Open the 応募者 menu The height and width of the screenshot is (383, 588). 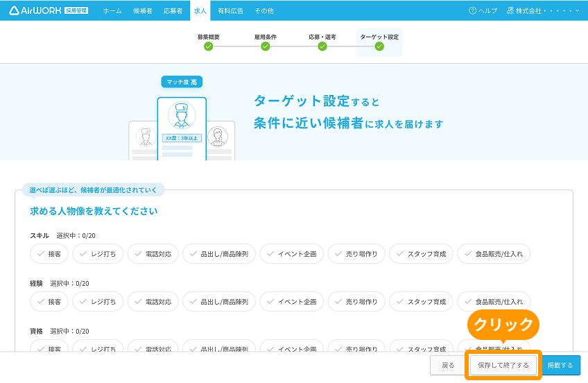[173, 11]
